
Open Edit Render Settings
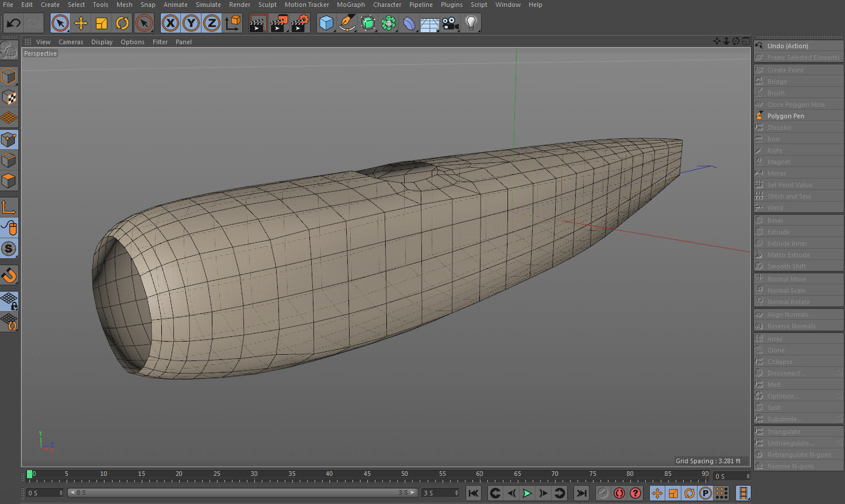point(300,24)
